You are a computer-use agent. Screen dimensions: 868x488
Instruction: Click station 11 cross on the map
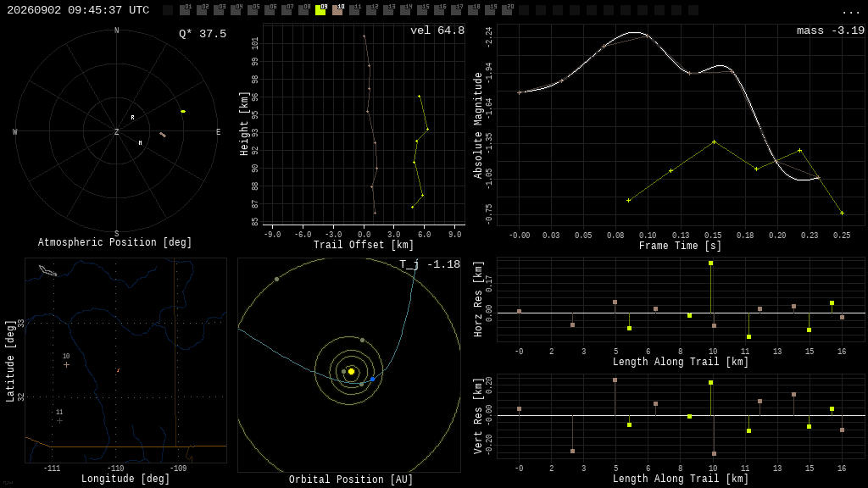60,420
